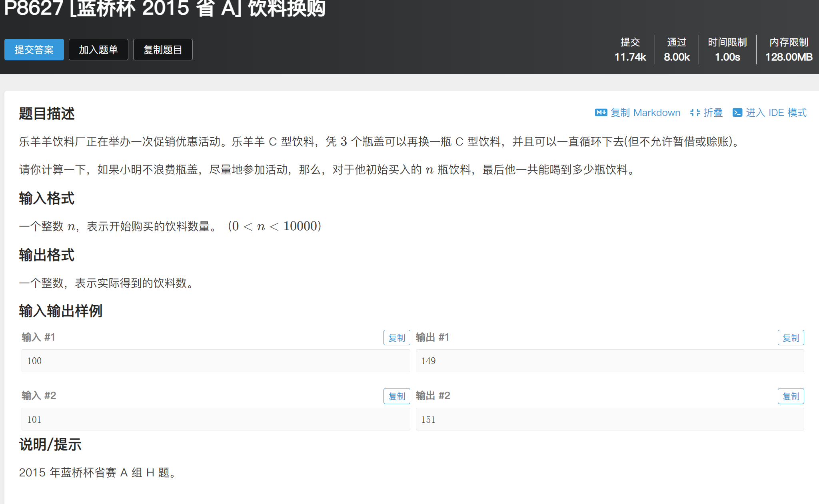Viewport: 819px width, 504px height.
Task: Click the 通过 8.00k accepted statistic
Action: click(x=677, y=50)
